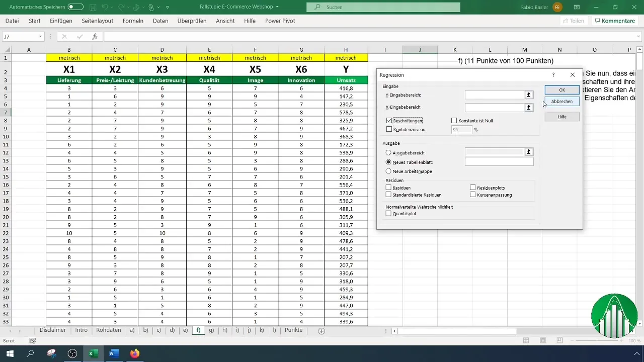Open the Punkte sheet tab
Viewport: 644px width, 362px height.
pos(293,330)
